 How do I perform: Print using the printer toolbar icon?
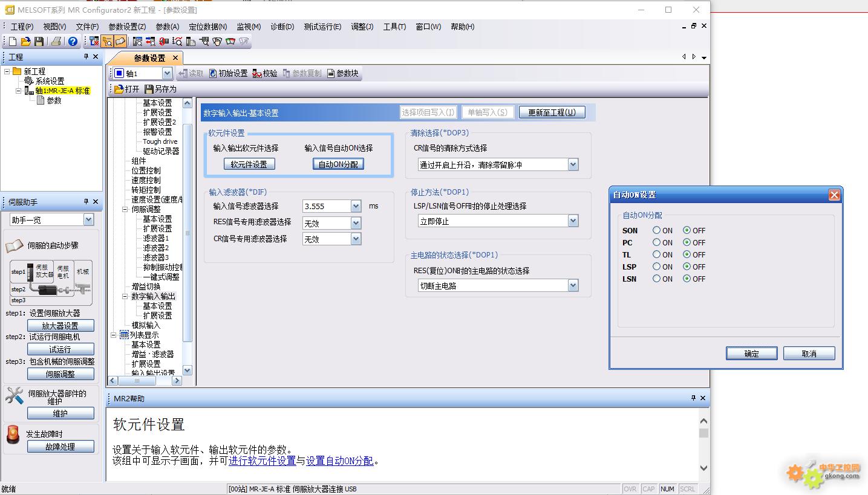click(56, 41)
